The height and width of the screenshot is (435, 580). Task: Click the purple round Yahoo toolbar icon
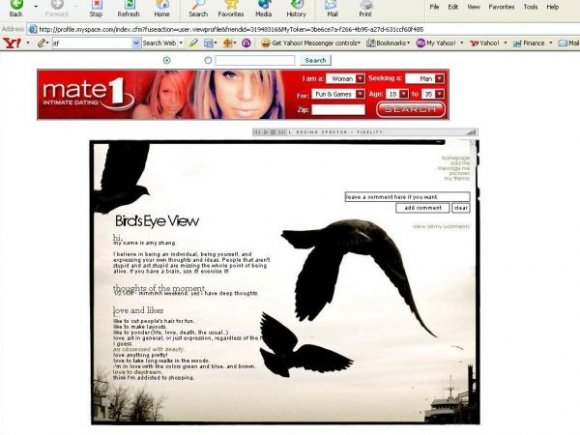pyautogui.click(x=246, y=43)
